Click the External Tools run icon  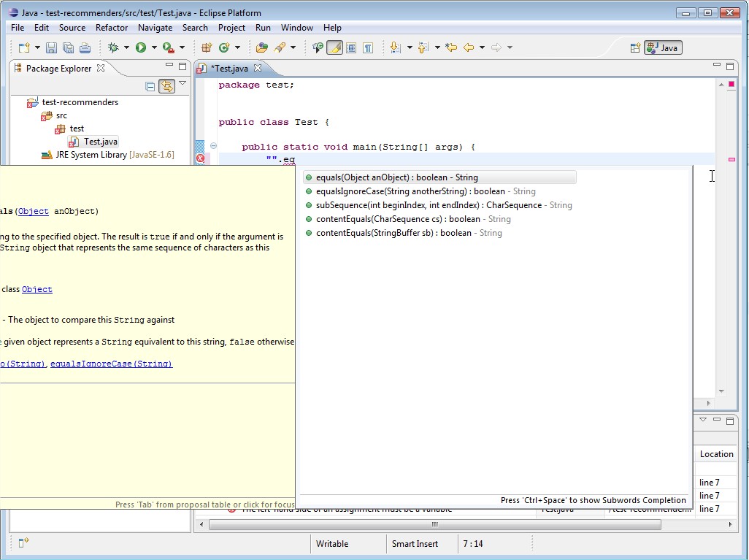[168, 47]
